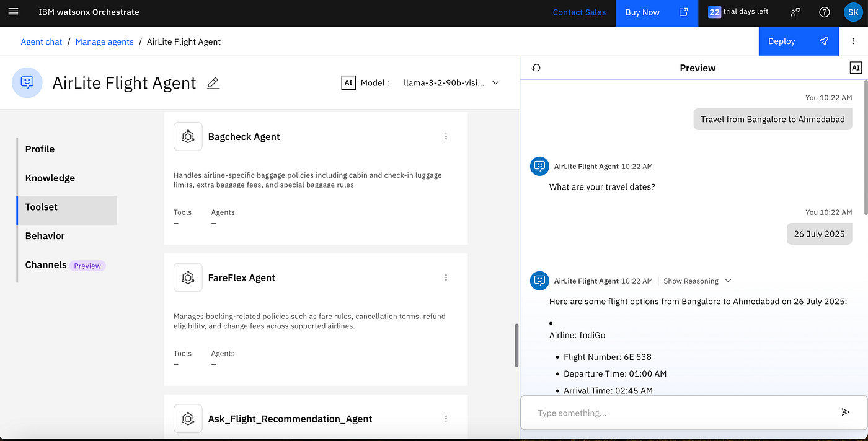
Task: Click the Preview chat vertical scrollbar
Action: point(866,147)
